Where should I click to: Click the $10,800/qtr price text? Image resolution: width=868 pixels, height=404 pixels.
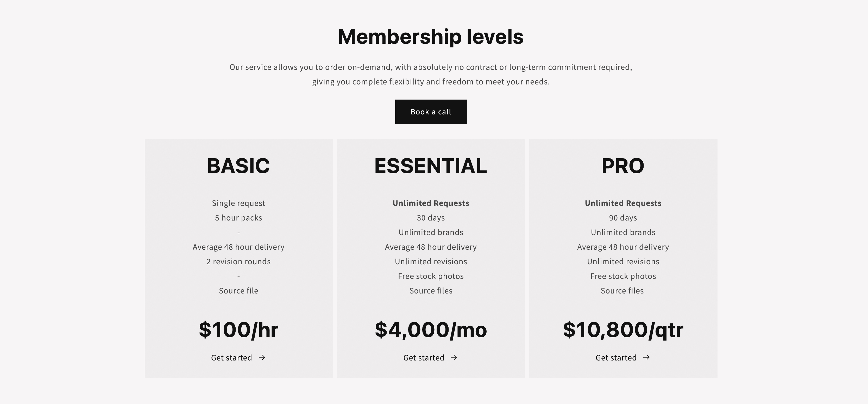(x=623, y=330)
